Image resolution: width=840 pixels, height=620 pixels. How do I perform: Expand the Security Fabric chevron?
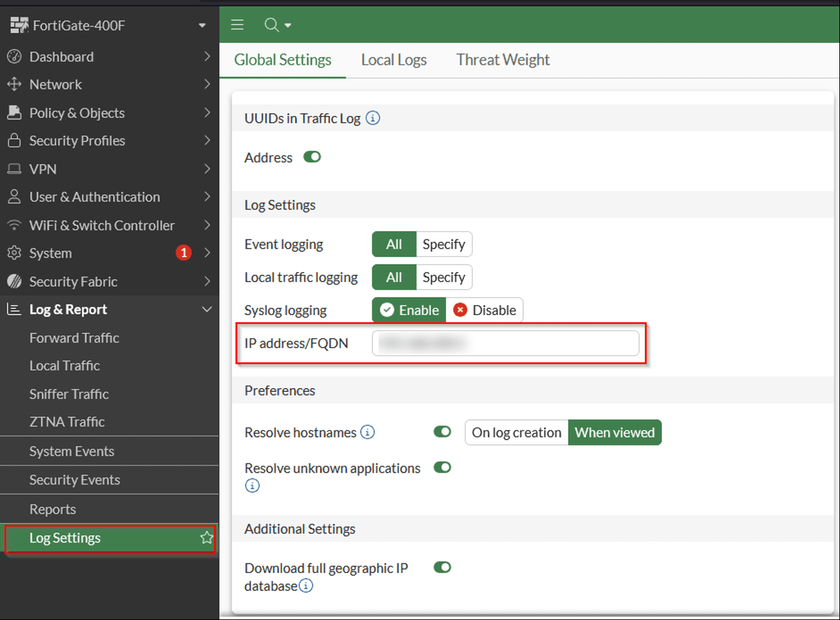coord(207,281)
